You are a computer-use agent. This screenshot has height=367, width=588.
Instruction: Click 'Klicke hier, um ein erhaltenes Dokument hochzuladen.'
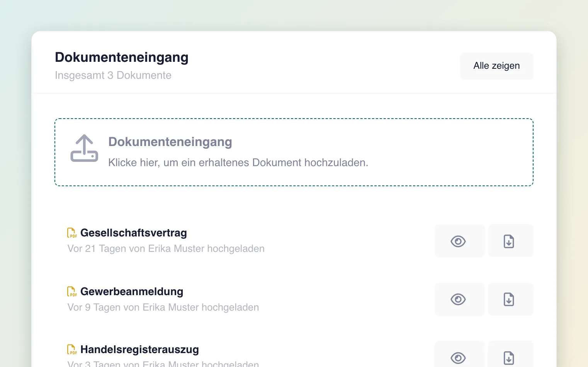point(238,163)
